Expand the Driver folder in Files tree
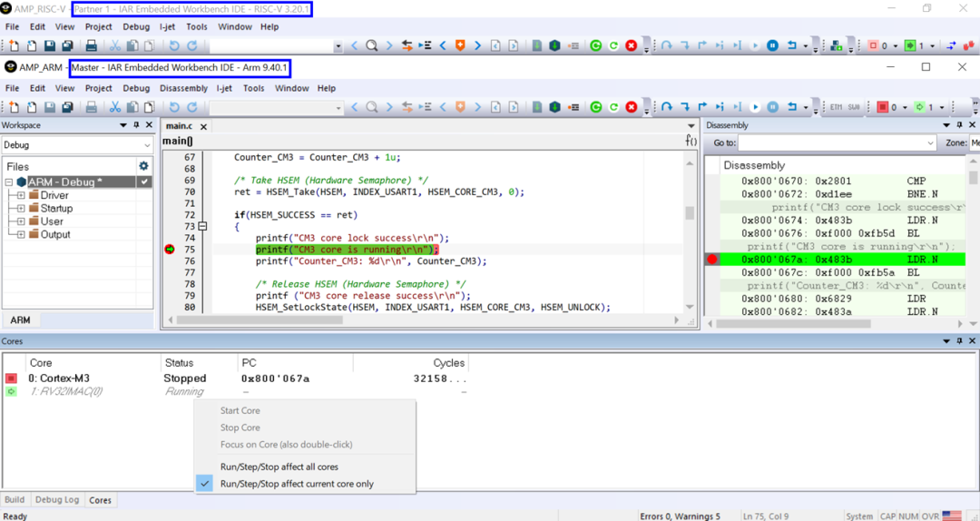The image size is (980, 521). pyautogui.click(x=21, y=195)
